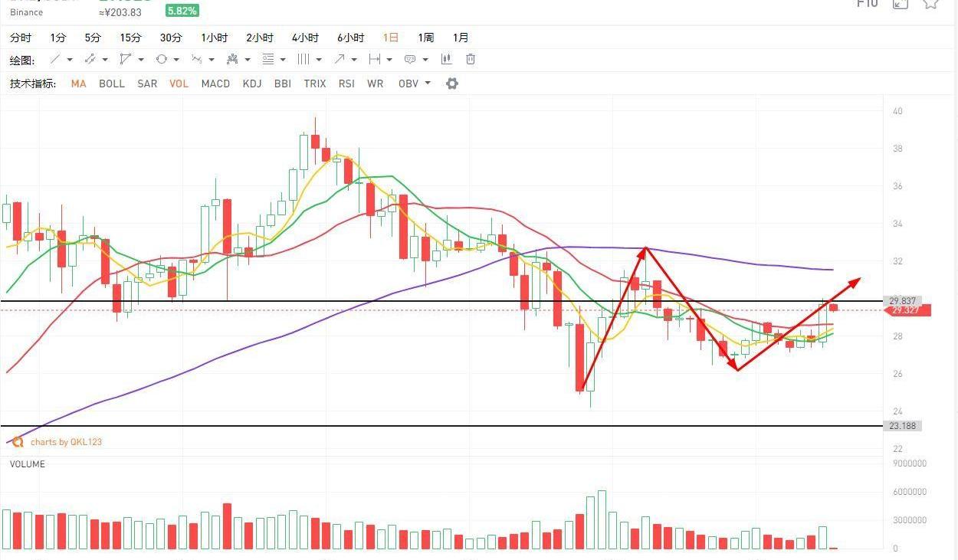Expand the wave tool dropdown arrow

[x=212, y=60]
